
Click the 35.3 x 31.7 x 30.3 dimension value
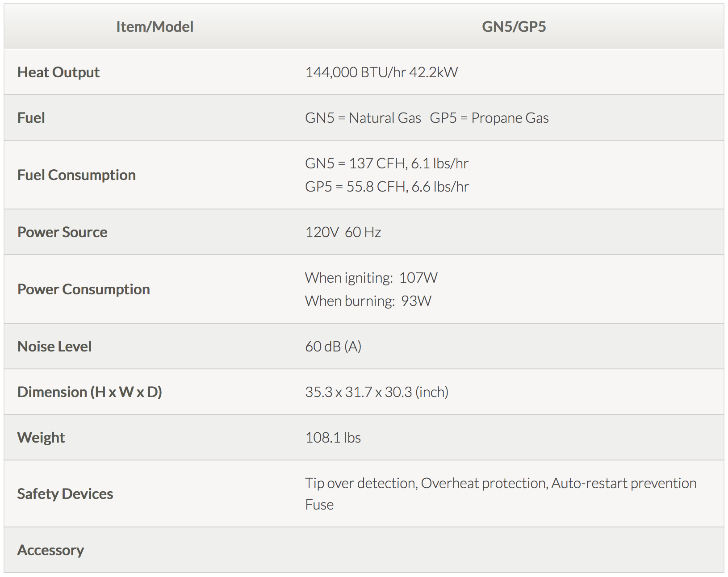pos(377,392)
